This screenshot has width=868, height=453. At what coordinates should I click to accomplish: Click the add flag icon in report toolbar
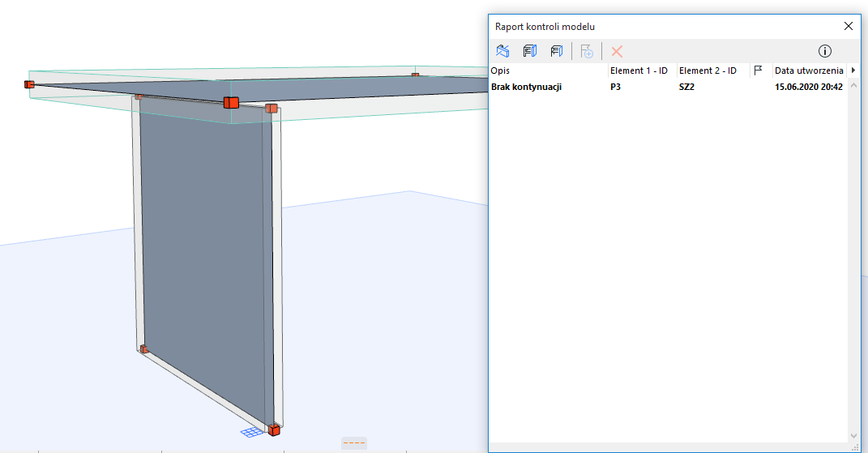tap(587, 51)
